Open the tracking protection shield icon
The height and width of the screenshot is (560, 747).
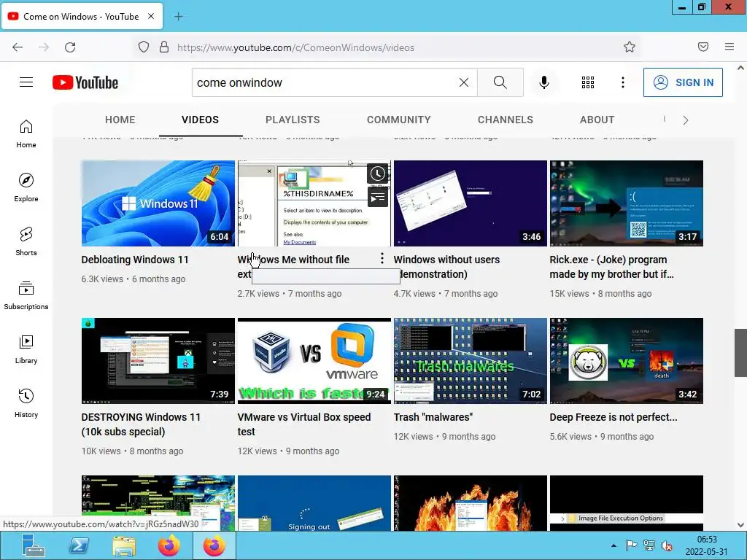(144, 47)
